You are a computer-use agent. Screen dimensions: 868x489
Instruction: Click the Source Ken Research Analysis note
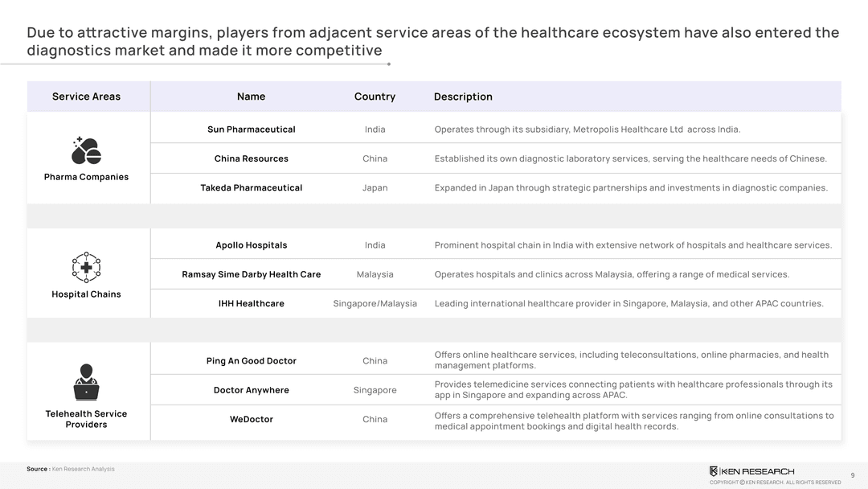[x=71, y=469]
